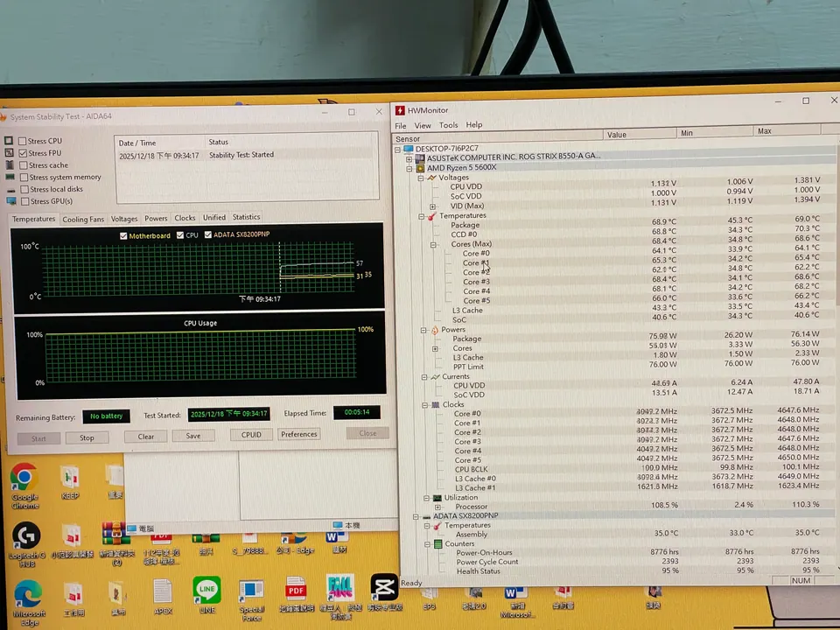Click the Clear button in AIDA64
Viewport: 840px width, 630px height.
[x=146, y=437]
